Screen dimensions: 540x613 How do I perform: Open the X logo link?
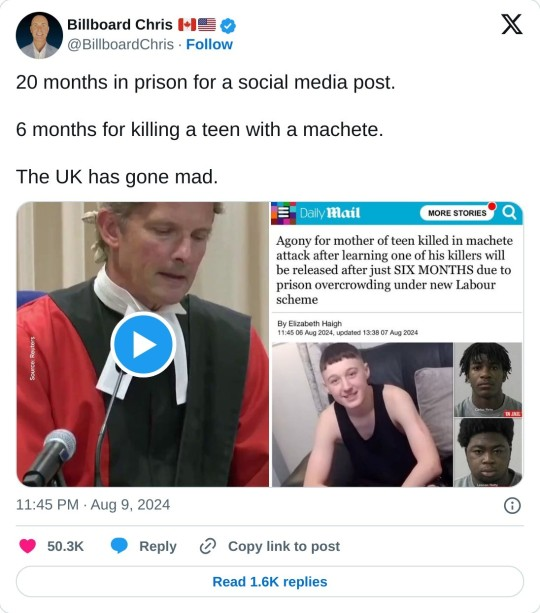tap(512, 24)
